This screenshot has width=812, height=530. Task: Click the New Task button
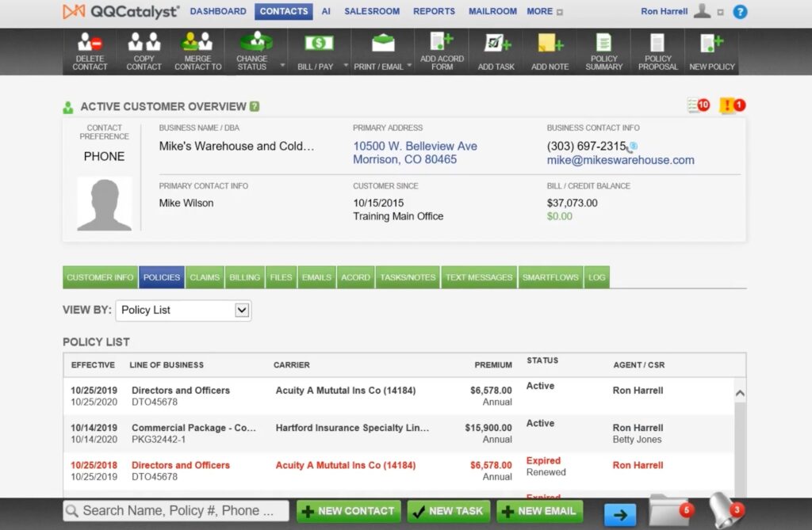[x=449, y=511]
